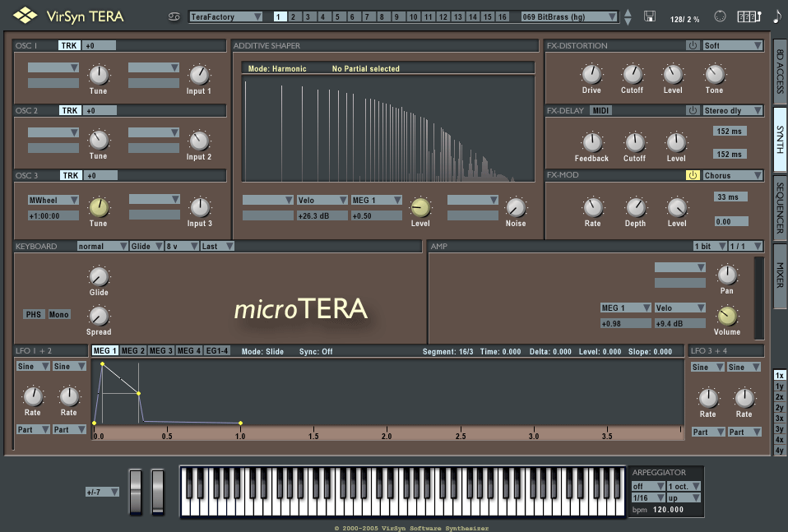
Task: Open the 069 BitBrass patch dropdown
Action: [x=569, y=16]
